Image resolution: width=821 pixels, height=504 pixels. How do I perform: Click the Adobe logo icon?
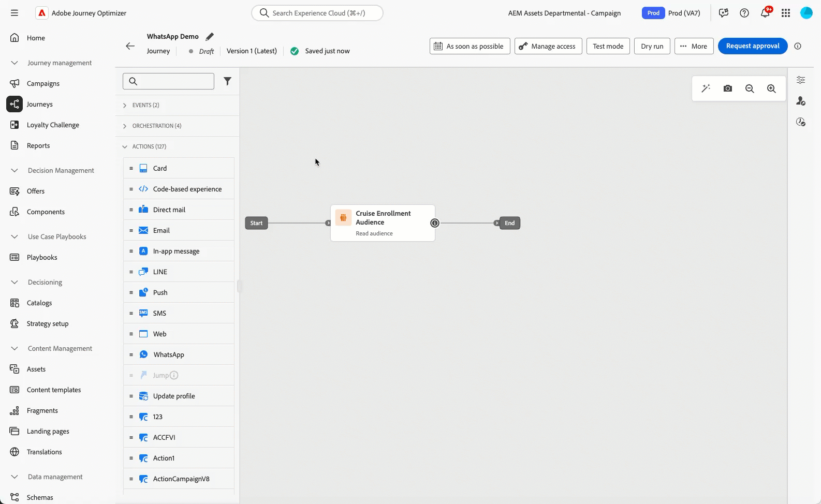[x=42, y=13]
